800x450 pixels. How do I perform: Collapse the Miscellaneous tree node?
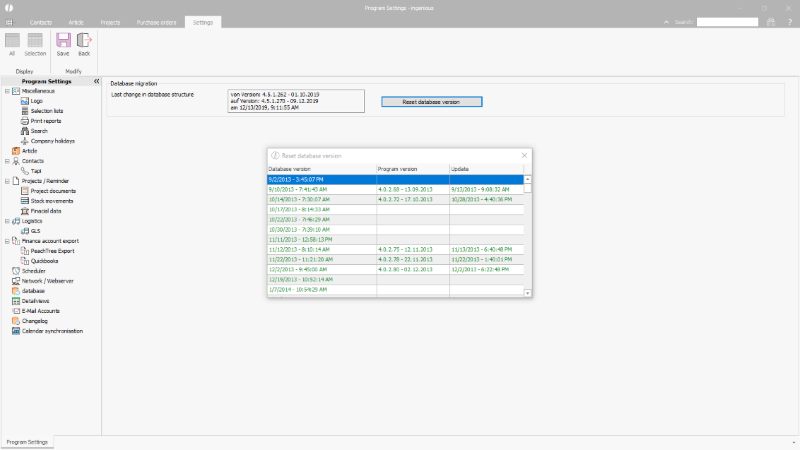(6, 91)
